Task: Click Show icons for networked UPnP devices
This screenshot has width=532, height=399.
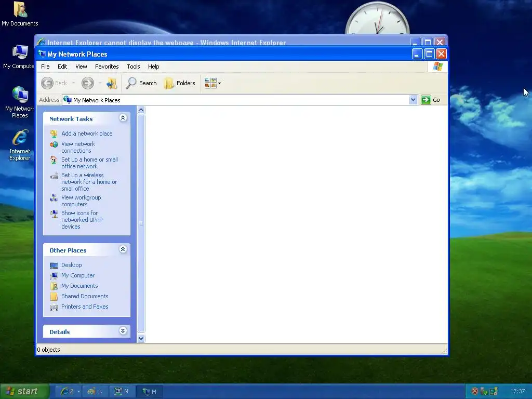Action: pos(82,220)
